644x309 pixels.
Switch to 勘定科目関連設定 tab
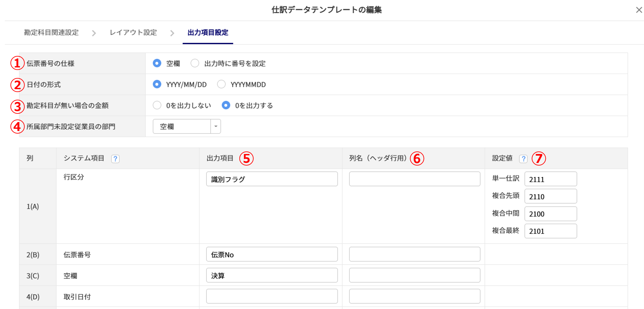point(51,33)
